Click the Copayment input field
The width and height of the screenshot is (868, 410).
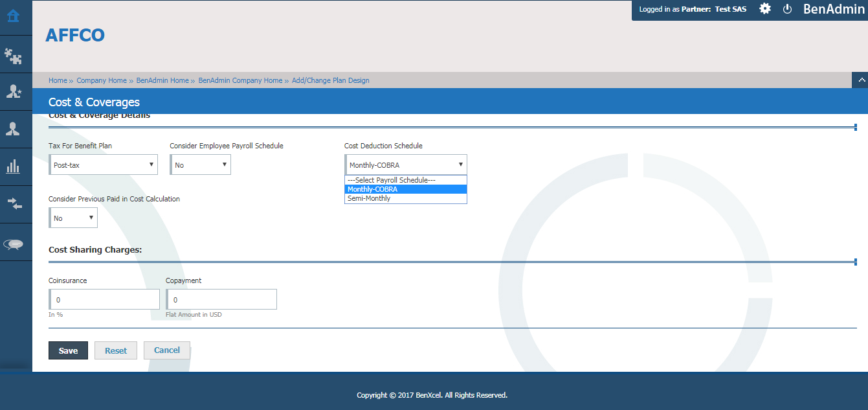pos(221,299)
